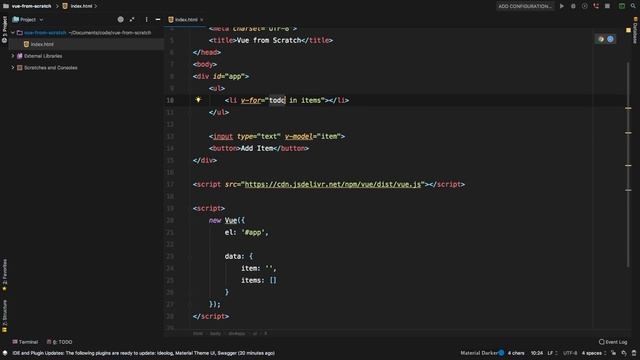Click the debug bug icon in the toolbar
Viewport: 640px width, 360px height.
[573, 6]
